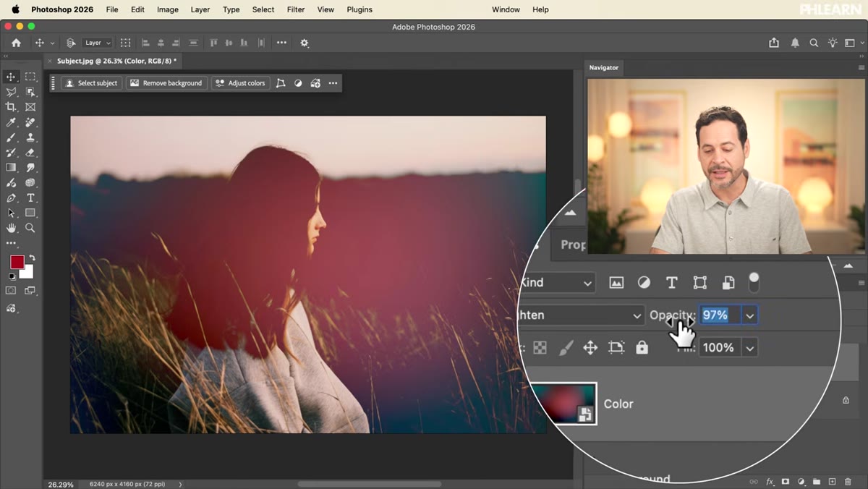Open the notifications bell icon
The width and height of the screenshot is (868, 489).
point(795,43)
